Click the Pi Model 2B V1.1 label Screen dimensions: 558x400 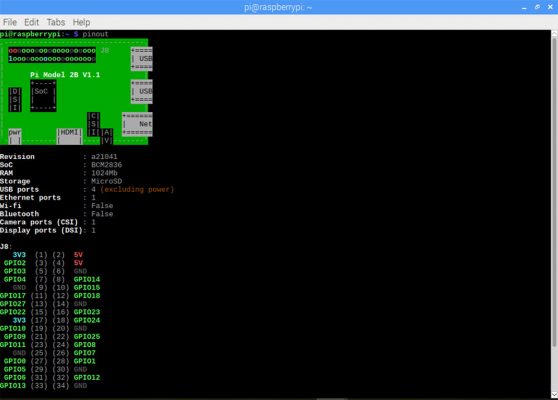(x=65, y=75)
